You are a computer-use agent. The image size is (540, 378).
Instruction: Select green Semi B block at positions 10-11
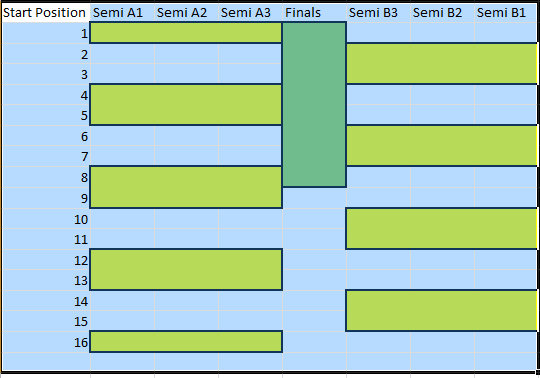tap(442, 229)
